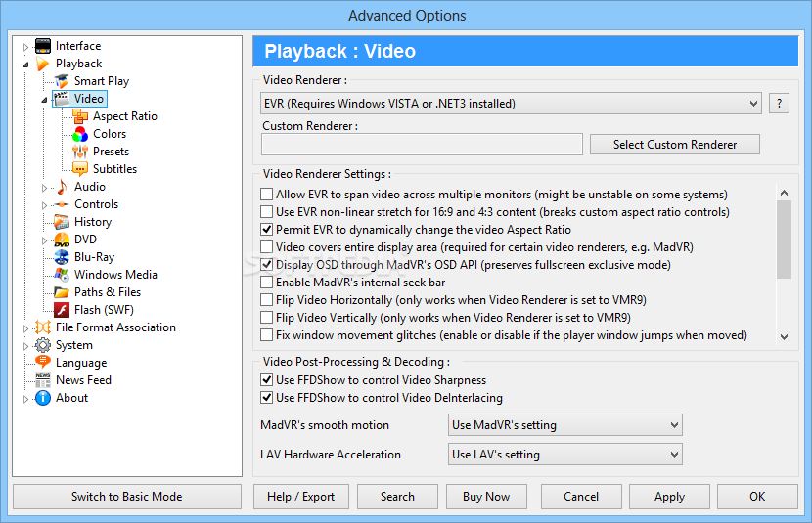Viewport: 812px width, 523px height.
Task: Check Flip Video Horizontally
Action: 267,300
